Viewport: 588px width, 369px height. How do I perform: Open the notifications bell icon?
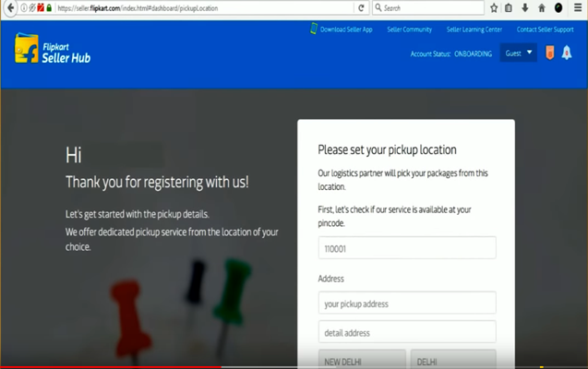pyautogui.click(x=567, y=54)
